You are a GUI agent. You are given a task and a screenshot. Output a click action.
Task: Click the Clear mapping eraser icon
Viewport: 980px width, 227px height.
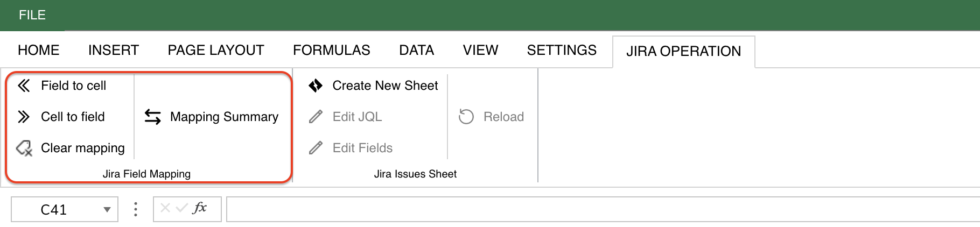(24, 148)
